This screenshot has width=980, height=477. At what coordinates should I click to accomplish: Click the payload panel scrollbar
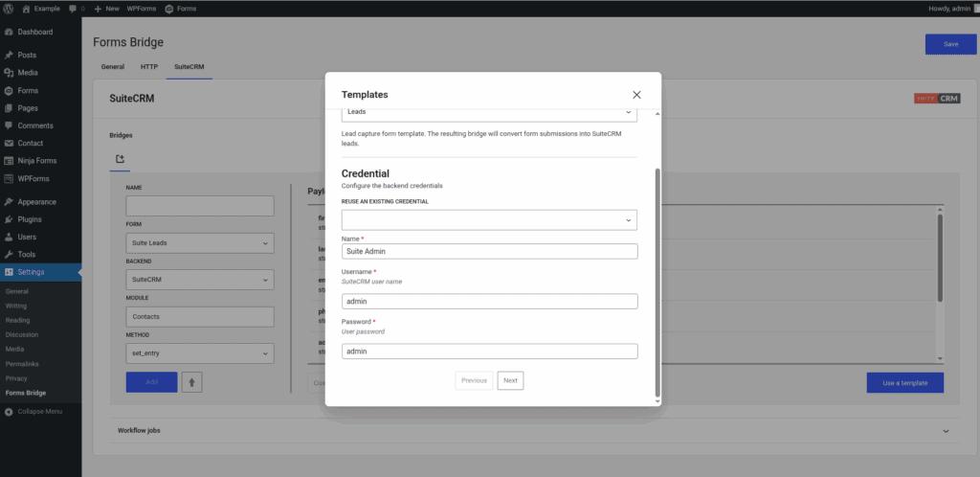[x=940, y=258]
